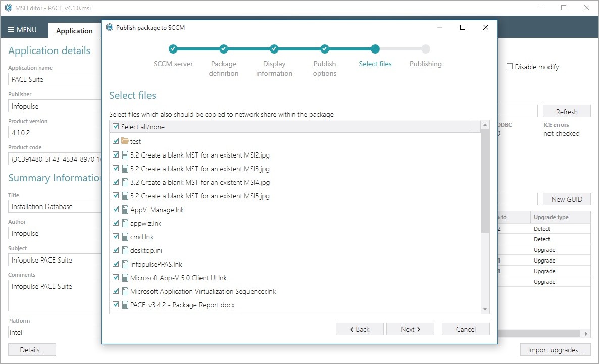This screenshot has height=364, width=599.
Task: Click the New GUID button
Action: pyautogui.click(x=567, y=199)
